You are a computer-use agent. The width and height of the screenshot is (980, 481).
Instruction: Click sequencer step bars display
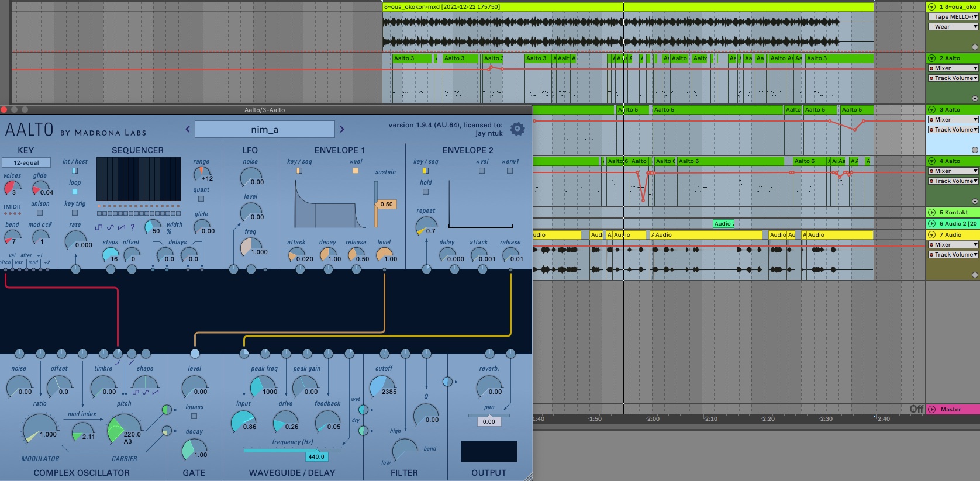(x=139, y=179)
